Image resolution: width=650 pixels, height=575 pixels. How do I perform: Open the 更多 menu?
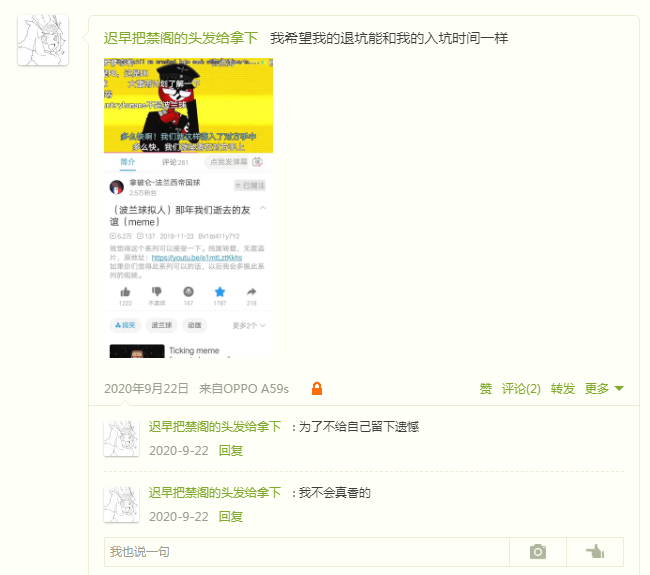pyautogui.click(x=597, y=388)
